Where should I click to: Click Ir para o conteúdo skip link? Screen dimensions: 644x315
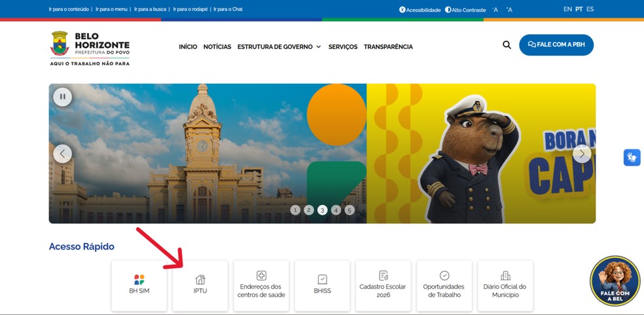[69, 9]
